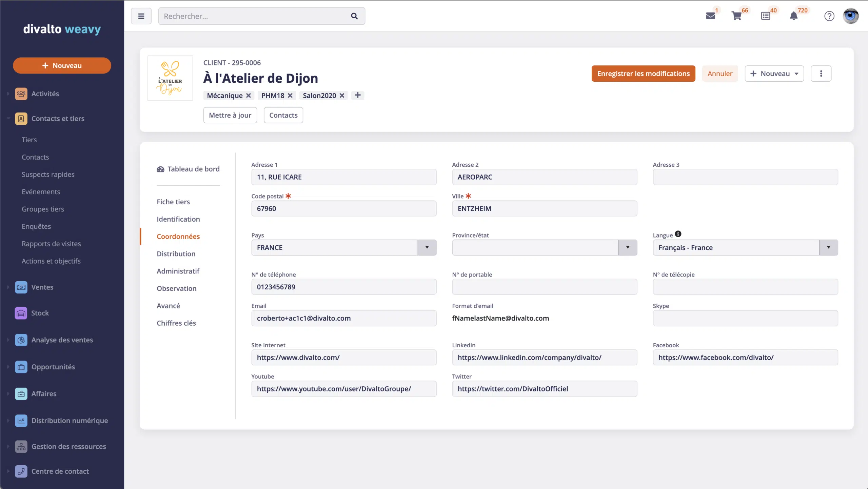Remove the Mécanique tag

pos(249,96)
